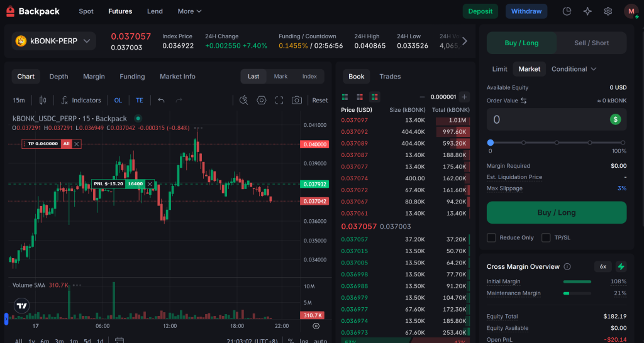
Task: Click the TradingView logo on chart
Action: (x=22, y=306)
